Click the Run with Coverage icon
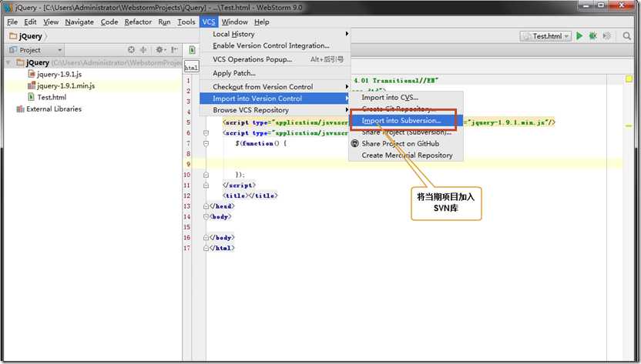This screenshot has width=641, height=364. pos(606,36)
